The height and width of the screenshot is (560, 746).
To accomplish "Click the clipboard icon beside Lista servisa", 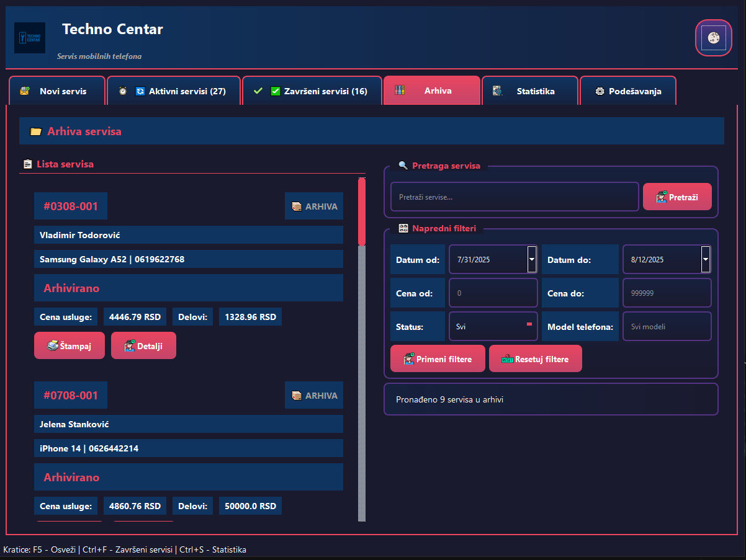I will (x=27, y=164).
